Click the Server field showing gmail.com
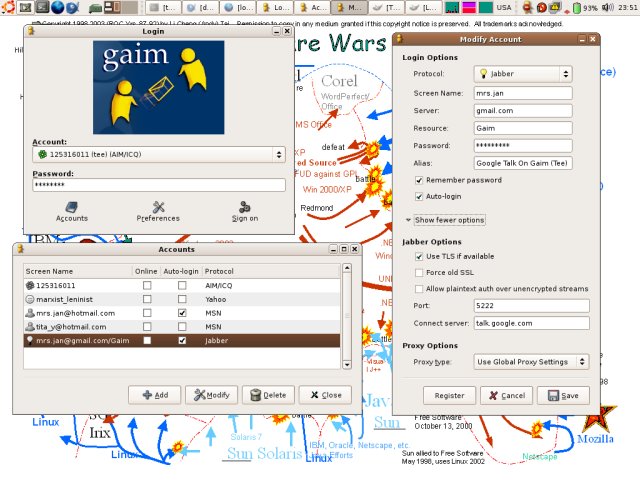Image resolution: width=640 pixels, height=480 pixels. (x=523, y=111)
